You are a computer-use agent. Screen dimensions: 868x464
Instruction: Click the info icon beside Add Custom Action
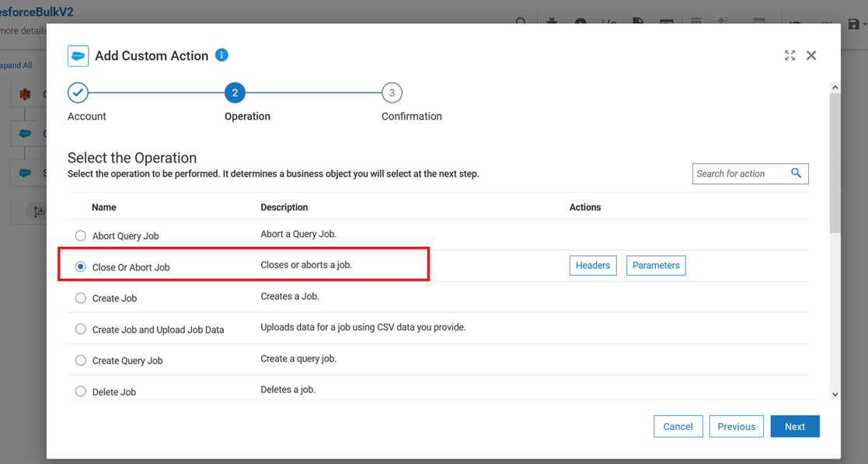221,55
